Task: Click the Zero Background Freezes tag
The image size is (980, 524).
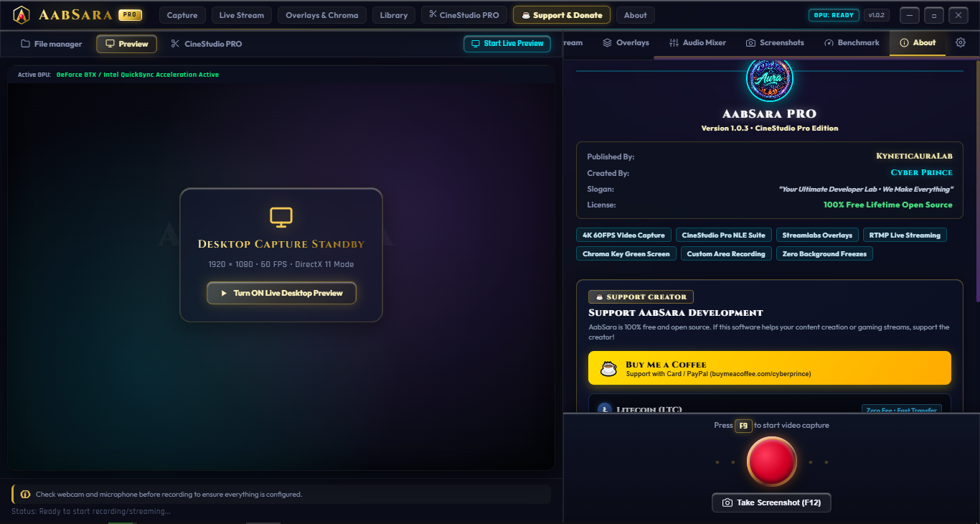Action: (x=824, y=253)
